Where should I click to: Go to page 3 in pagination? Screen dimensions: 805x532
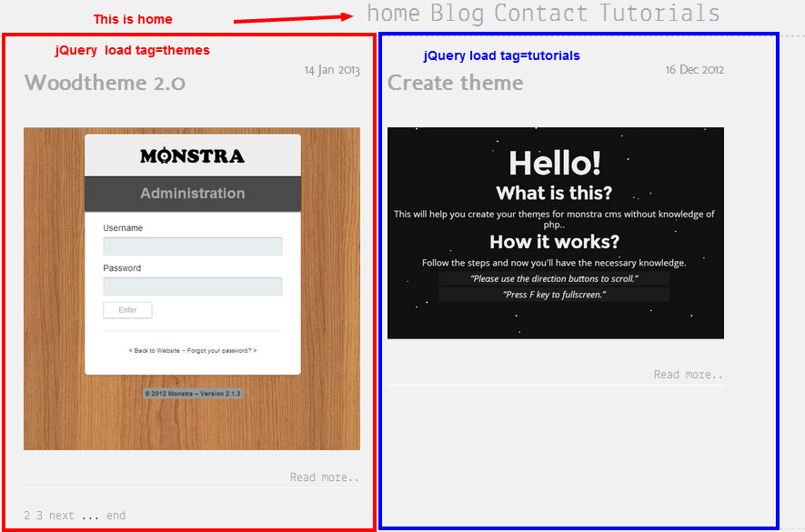coord(39,516)
